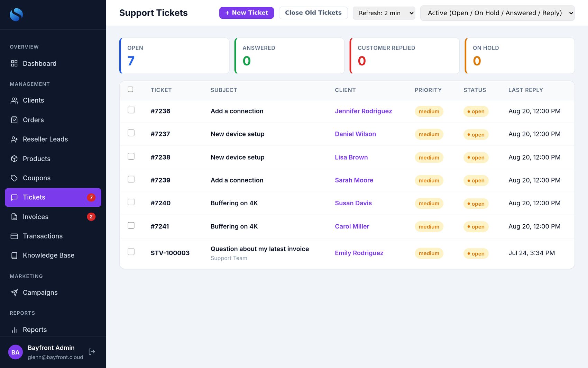Click the Answered summary card
This screenshot has height=368, width=588.
tap(290, 56)
